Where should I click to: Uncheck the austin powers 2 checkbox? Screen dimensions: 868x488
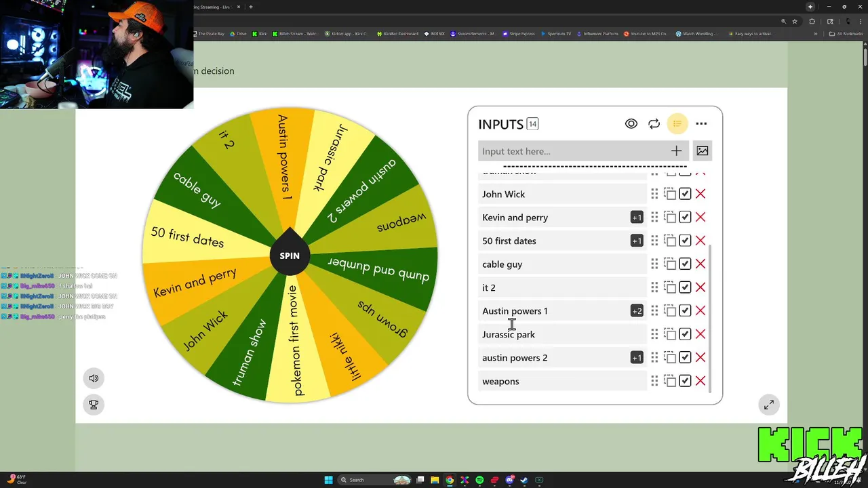[x=685, y=357]
